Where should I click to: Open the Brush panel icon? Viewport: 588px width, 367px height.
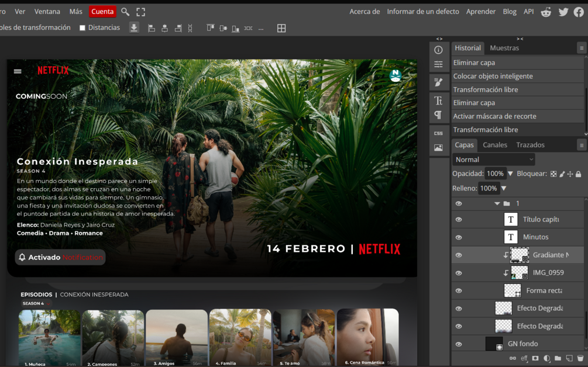438,82
